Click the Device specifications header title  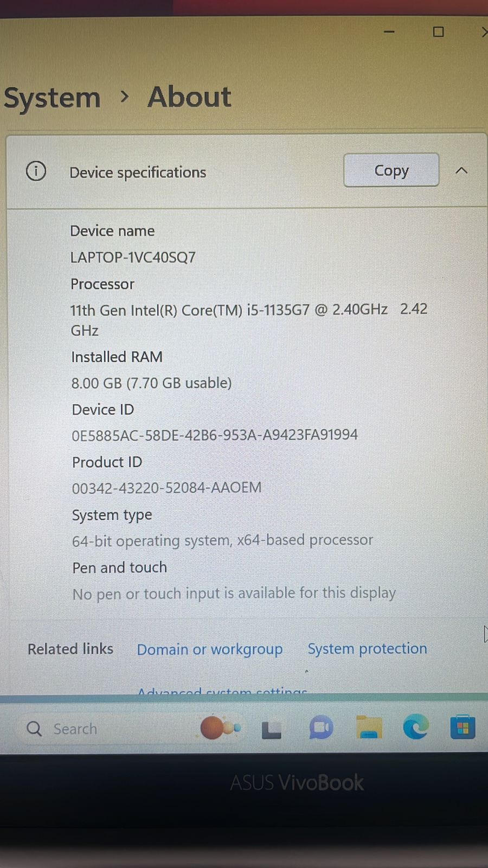point(138,173)
